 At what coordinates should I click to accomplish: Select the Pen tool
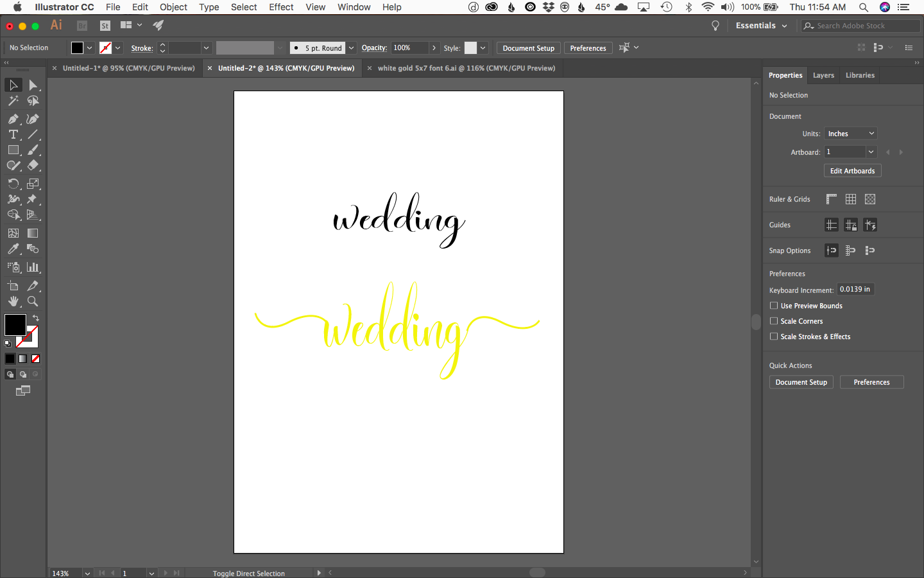13,119
